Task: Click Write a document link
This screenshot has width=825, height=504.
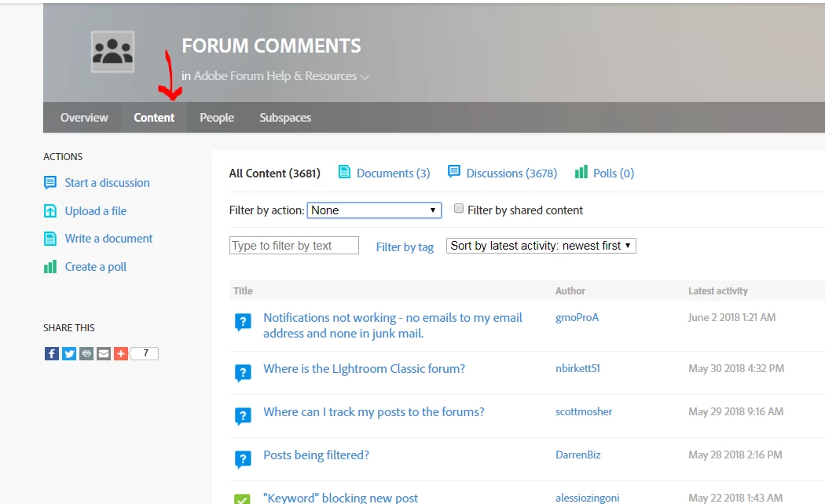Action: [109, 239]
